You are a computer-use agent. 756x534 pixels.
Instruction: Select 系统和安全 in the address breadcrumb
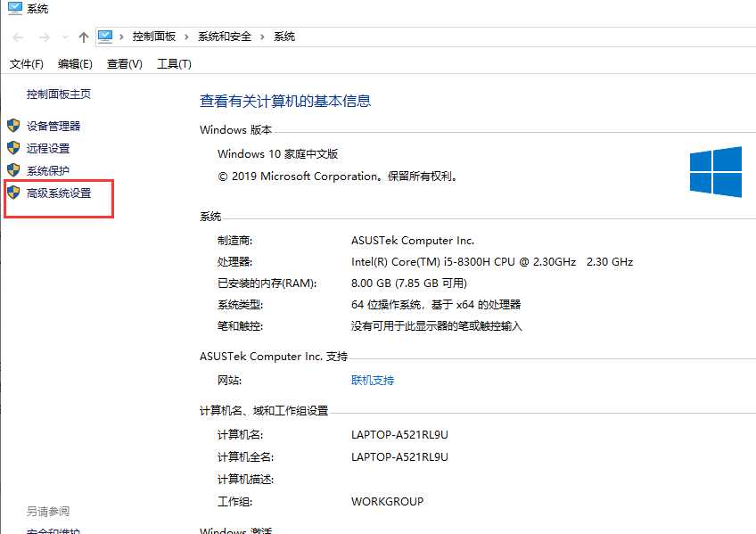click(225, 37)
